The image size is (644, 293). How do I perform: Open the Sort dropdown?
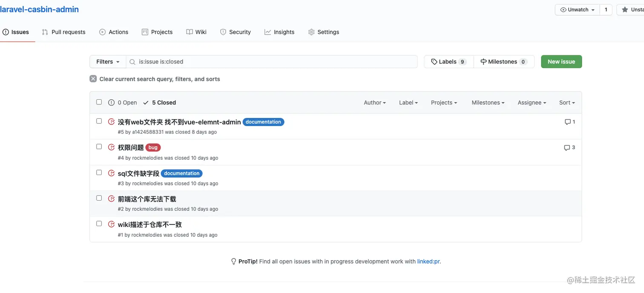point(566,102)
